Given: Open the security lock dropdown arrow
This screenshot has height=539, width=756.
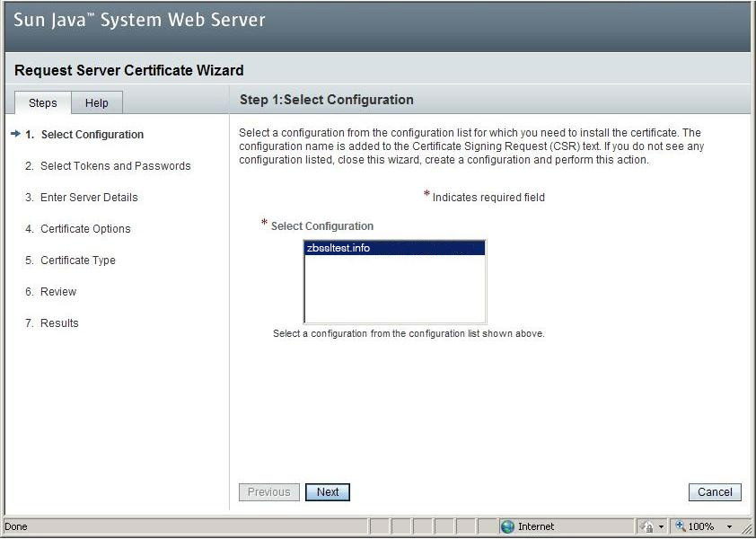Looking at the screenshot, I should pos(662,526).
